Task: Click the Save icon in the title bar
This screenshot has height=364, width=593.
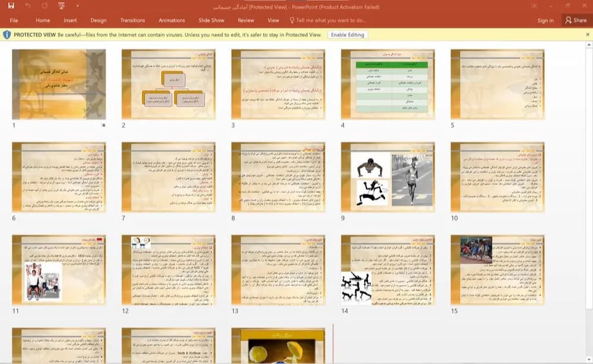Action: [11, 6]
